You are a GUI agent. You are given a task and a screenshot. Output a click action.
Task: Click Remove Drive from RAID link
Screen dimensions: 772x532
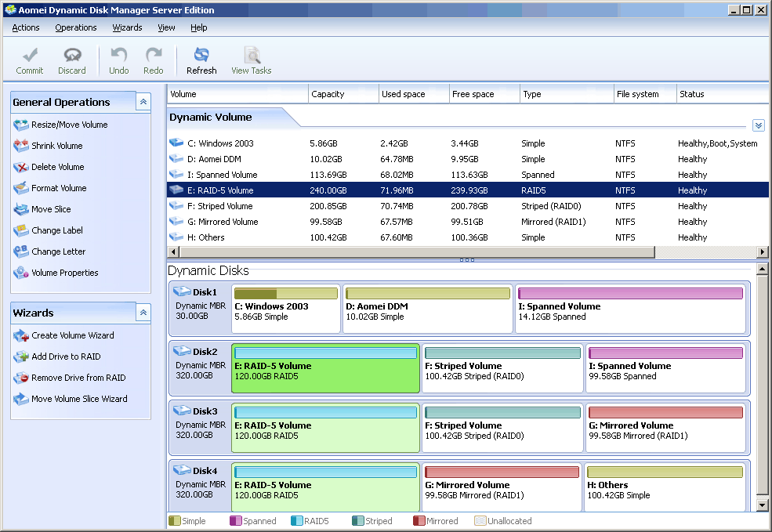pyautogui.click(x=78, y=378)
